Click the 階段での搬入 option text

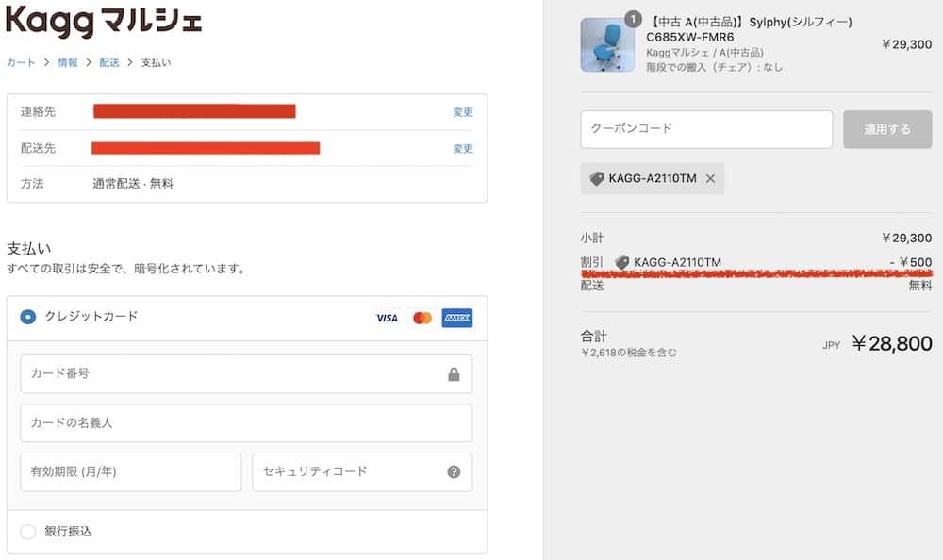tap(715, 67)
